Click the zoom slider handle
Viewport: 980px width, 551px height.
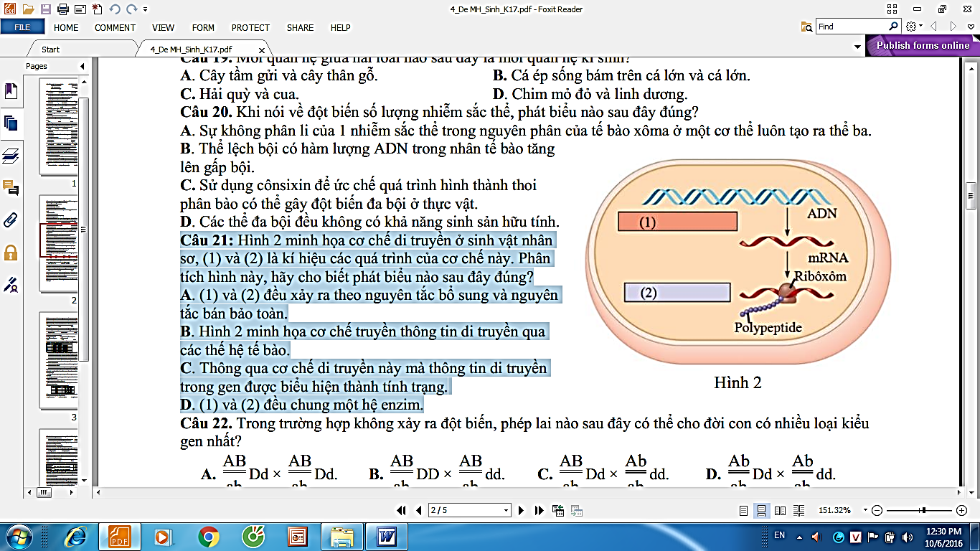tap(923, 510)
